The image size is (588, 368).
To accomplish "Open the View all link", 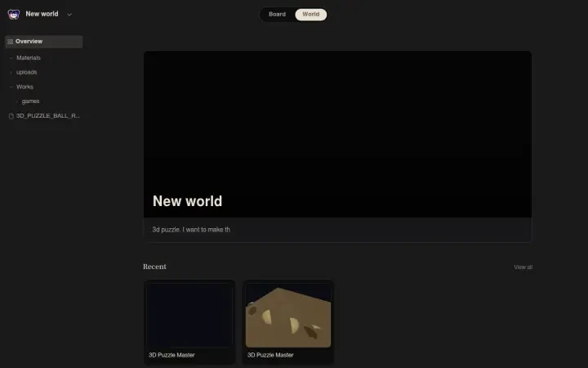I will pos(523,267).
